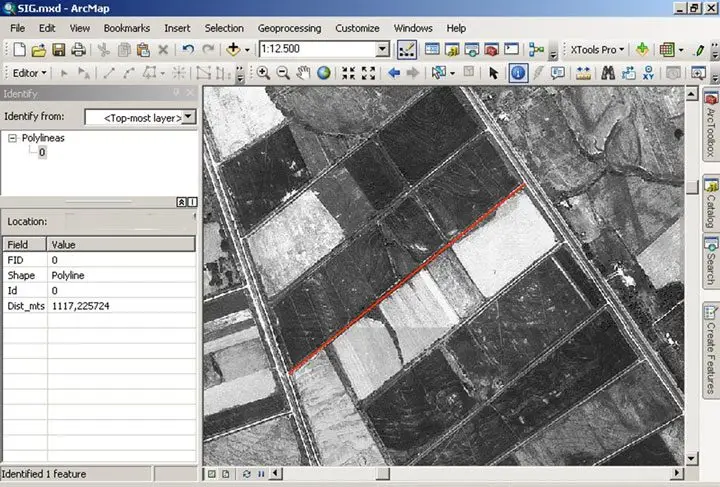Viewport: 720px width, 487px height.
Task: Open the Bookmarks menu
Action: click(x=126, y=28)
